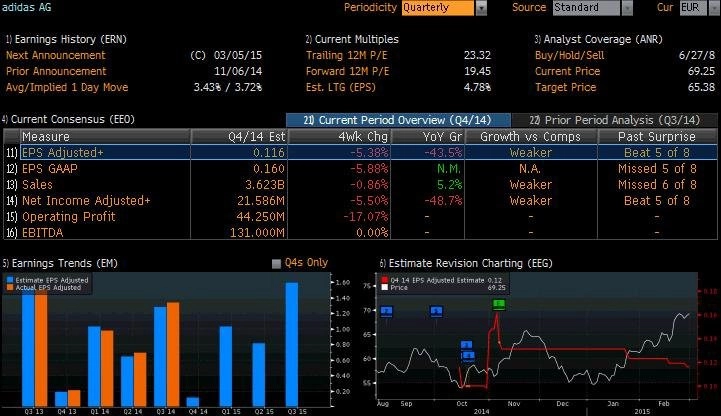Select the EPS Adjusted+ row

click(360, 153)
